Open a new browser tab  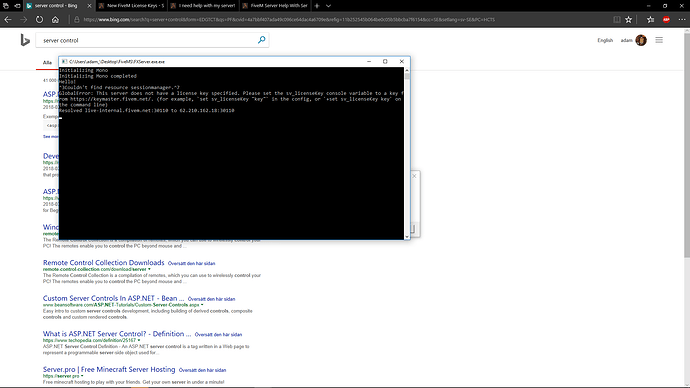317,6
